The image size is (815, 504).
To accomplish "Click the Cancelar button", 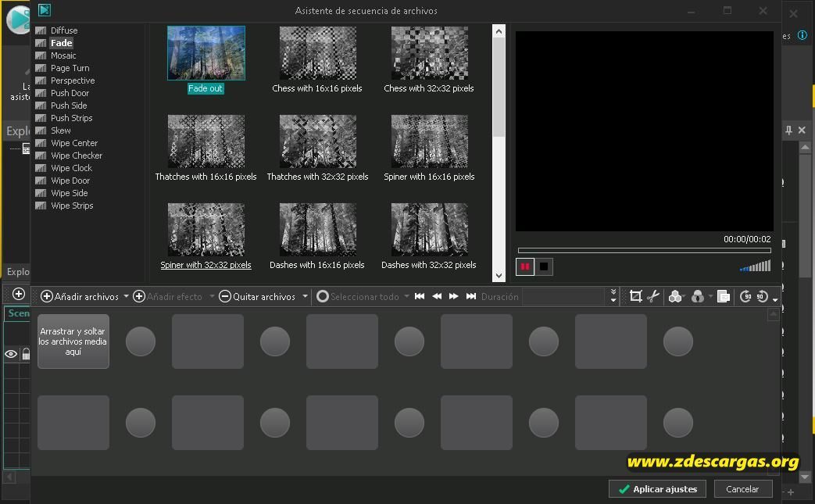I will pyautogui.click(x=742, y=489).
